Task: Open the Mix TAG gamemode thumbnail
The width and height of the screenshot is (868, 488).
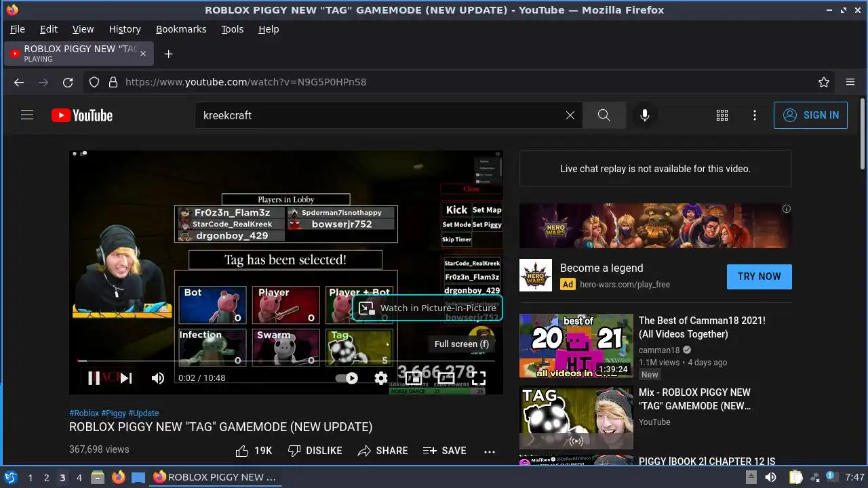Action: 576,418
